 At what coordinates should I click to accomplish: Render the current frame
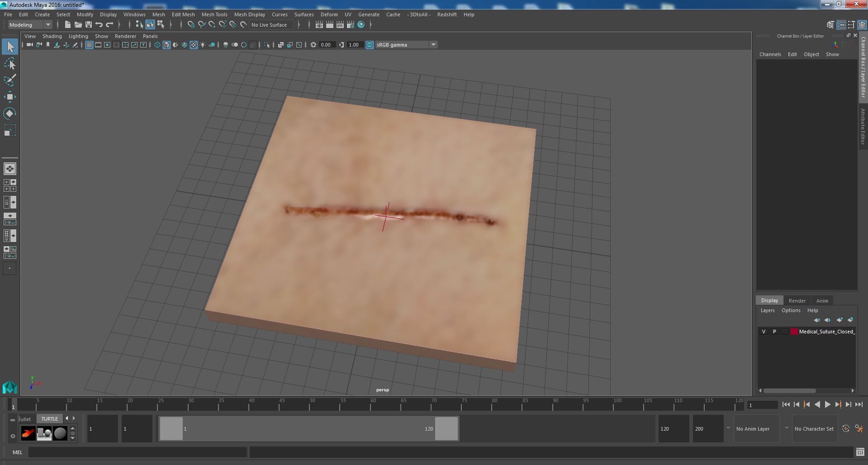coord(330,25)
